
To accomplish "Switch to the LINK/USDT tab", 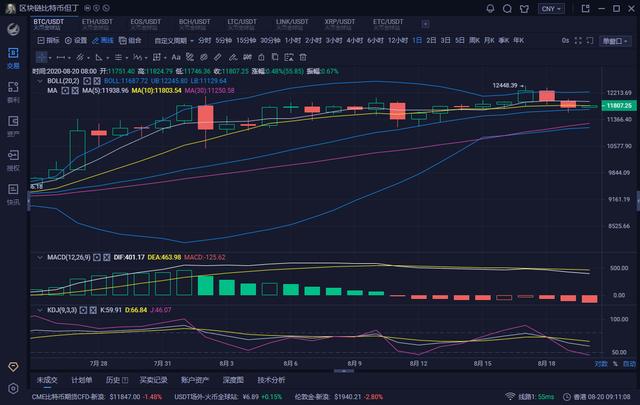I will [291, 24].
